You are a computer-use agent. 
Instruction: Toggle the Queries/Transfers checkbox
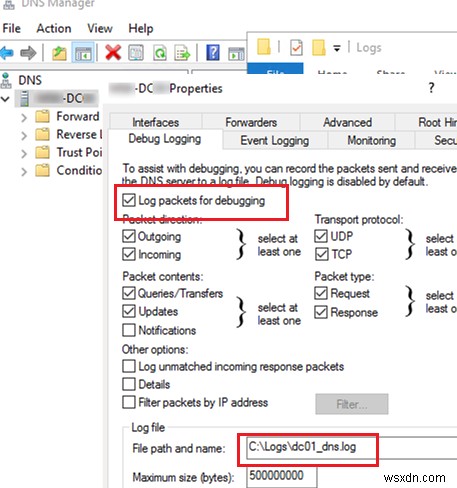point(129,293)
